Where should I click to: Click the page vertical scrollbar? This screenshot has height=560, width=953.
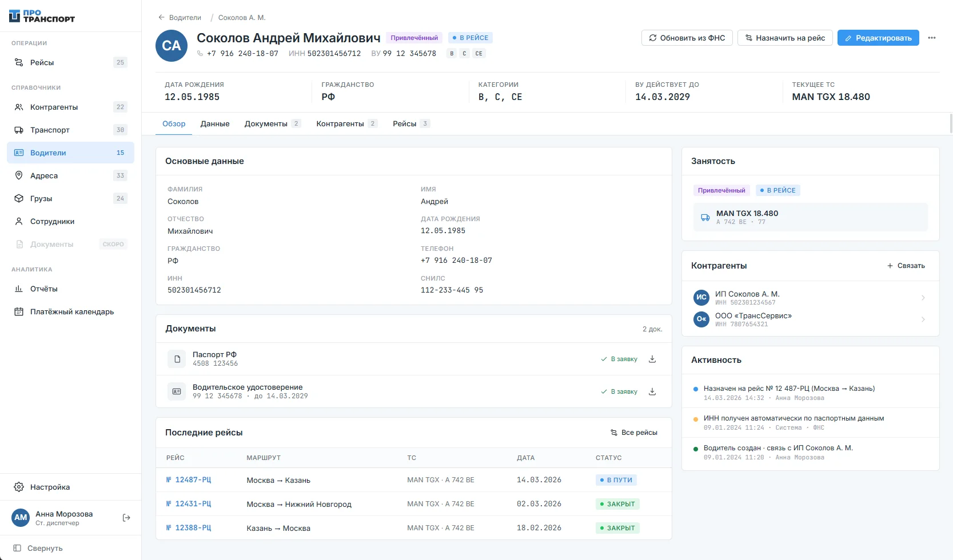[x=950, y=123]
